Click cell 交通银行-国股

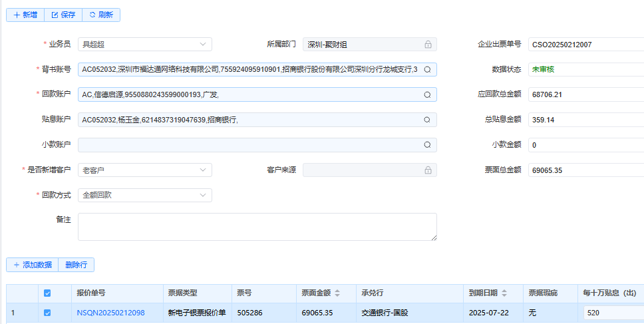click(x=410, y=313)
